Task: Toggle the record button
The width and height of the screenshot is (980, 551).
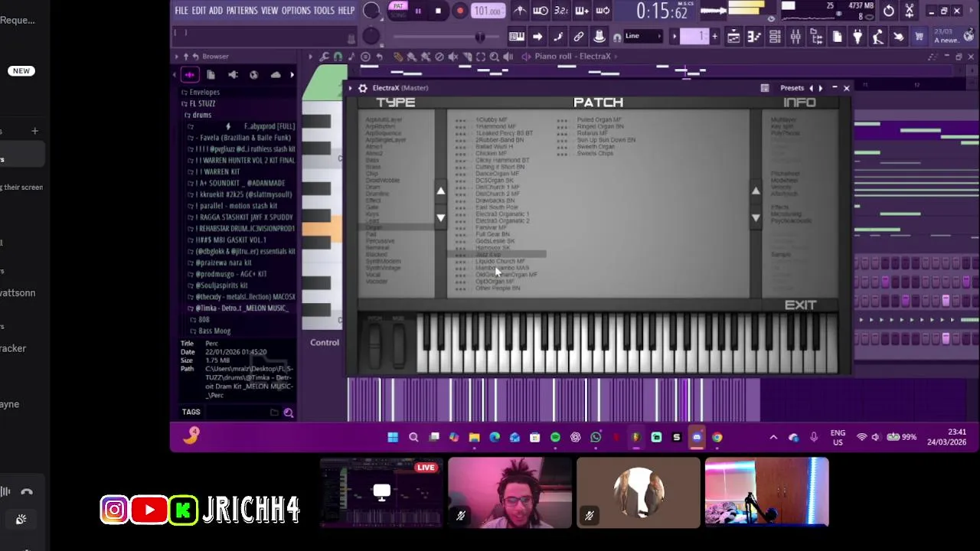Action: [460, 11]
